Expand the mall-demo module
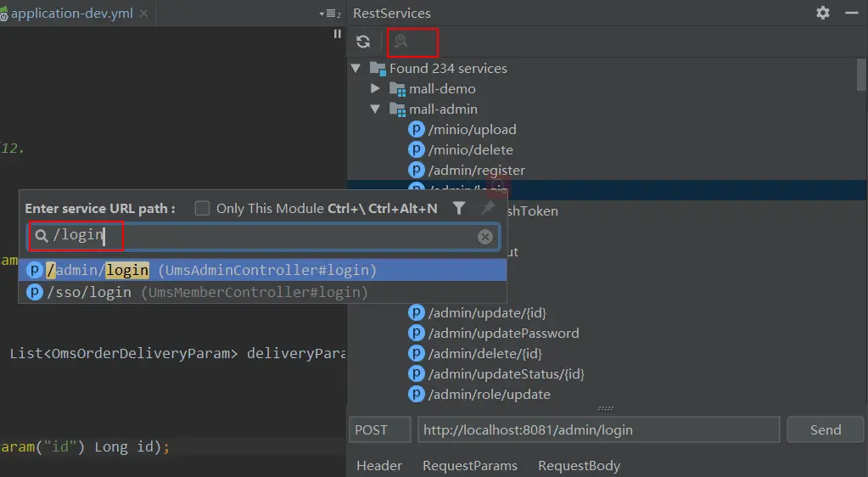Screen dimensions: 868x477 point(375,88)
